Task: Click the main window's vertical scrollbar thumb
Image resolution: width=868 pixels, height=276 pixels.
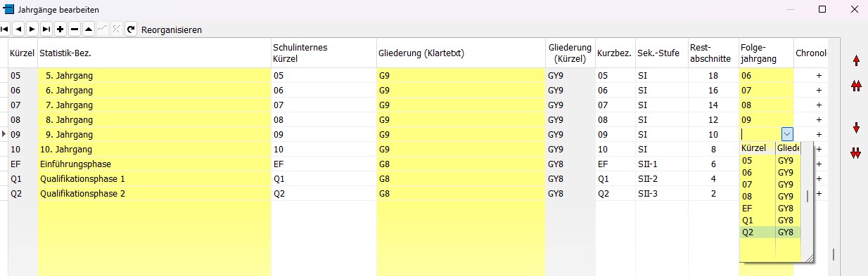Action: 834,254
